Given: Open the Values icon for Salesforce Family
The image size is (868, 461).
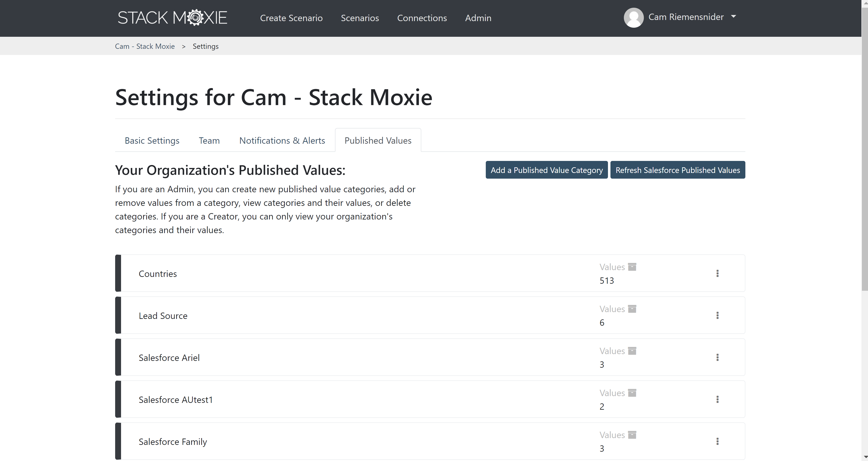Looking at the screenshot, I should pos(632,435).
